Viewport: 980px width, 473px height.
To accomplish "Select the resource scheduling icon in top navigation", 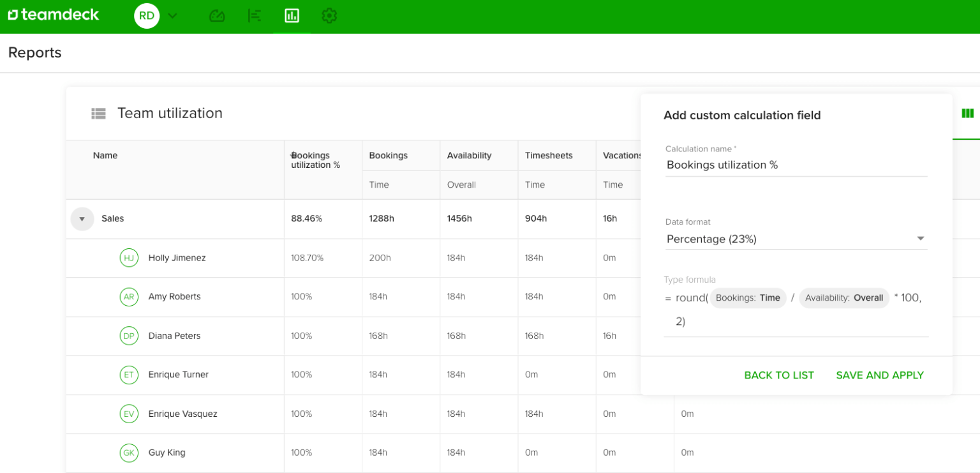I will coord(217,16).
